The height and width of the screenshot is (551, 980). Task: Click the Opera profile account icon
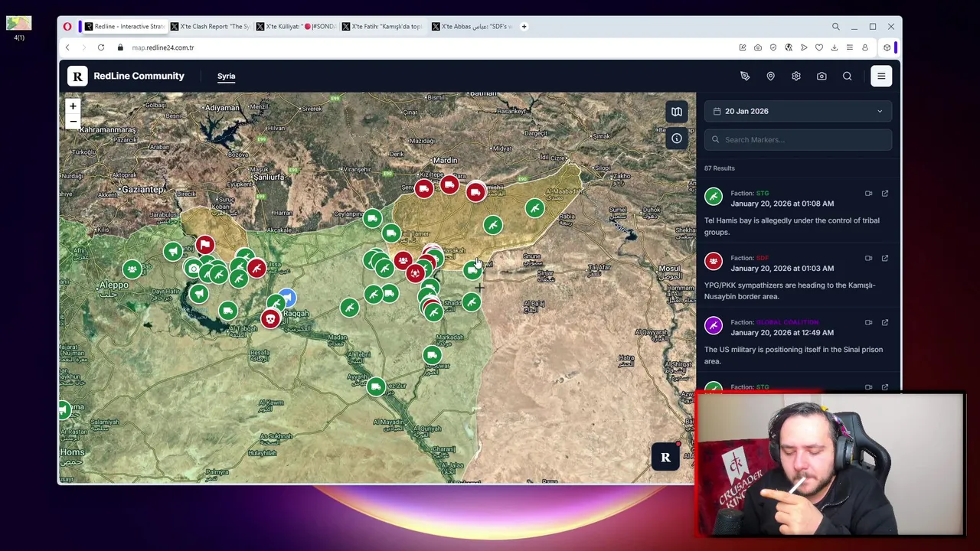pyautogui.click(x=865, y=47)
